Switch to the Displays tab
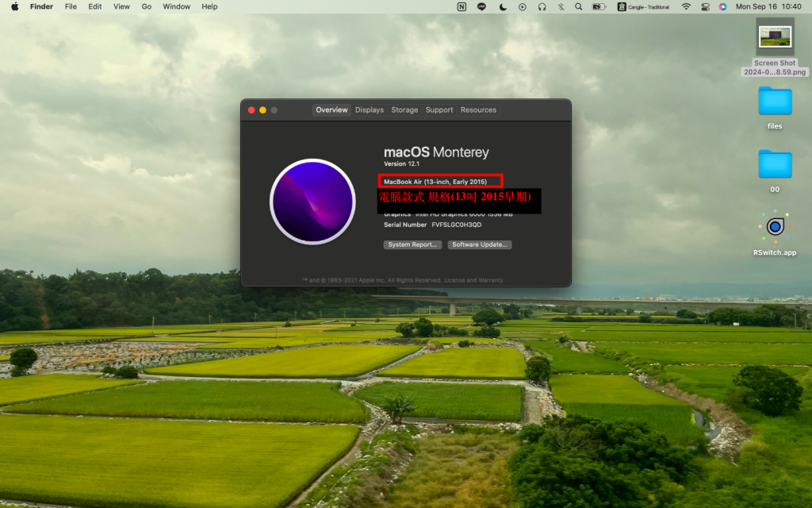Screen dimensions: 812x508 pyautogui.click(x=370, y=110)
